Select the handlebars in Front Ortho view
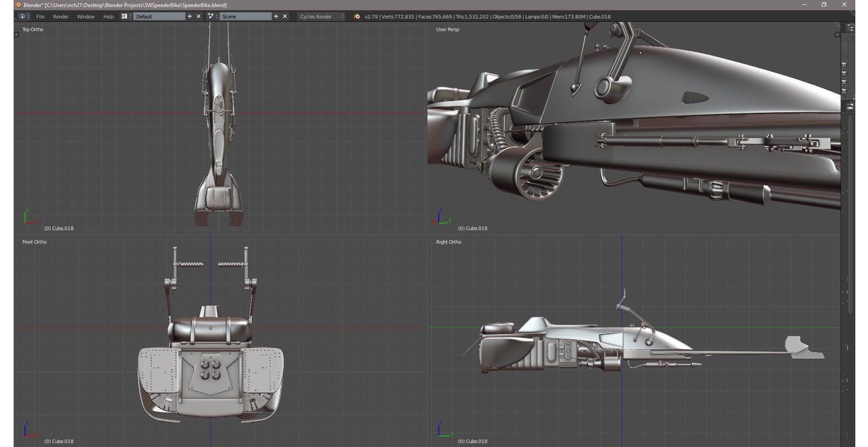Image resolution: width=868 pixels, height=447 pixels. pos(210,265)
